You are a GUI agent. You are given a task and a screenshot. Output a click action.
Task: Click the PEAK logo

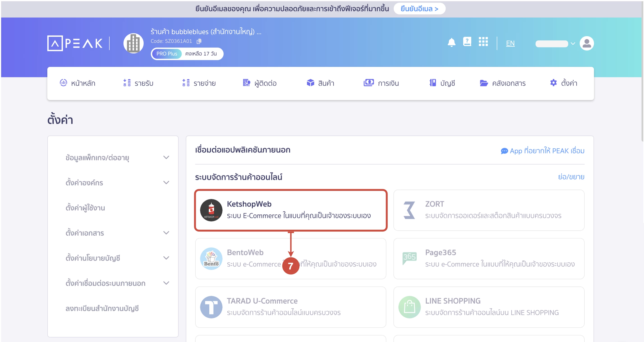click(x=74, y=43)
